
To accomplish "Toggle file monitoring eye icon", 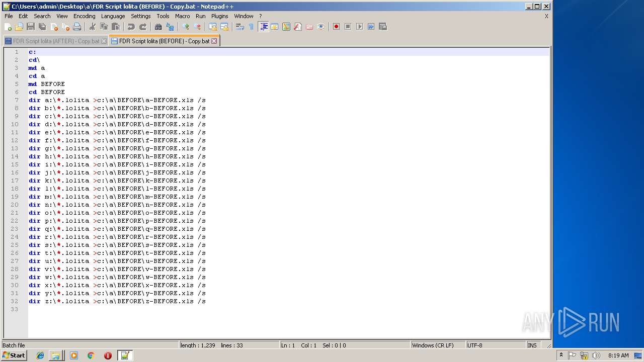I will 321,27.
